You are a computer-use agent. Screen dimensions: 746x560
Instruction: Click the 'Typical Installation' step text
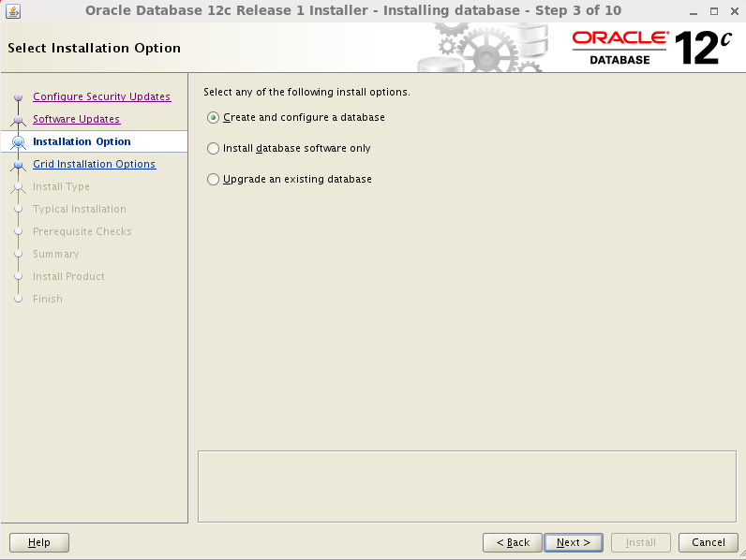[80, 209]
